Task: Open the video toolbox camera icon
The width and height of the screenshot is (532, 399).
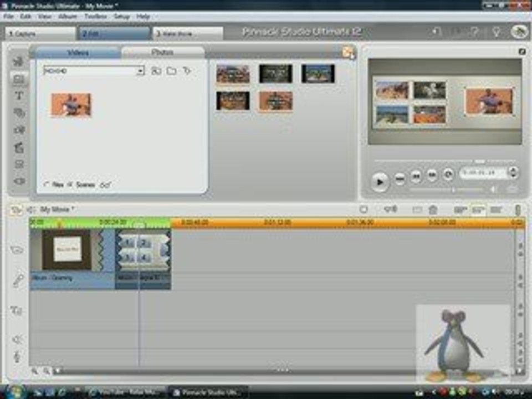Action: 16,210
